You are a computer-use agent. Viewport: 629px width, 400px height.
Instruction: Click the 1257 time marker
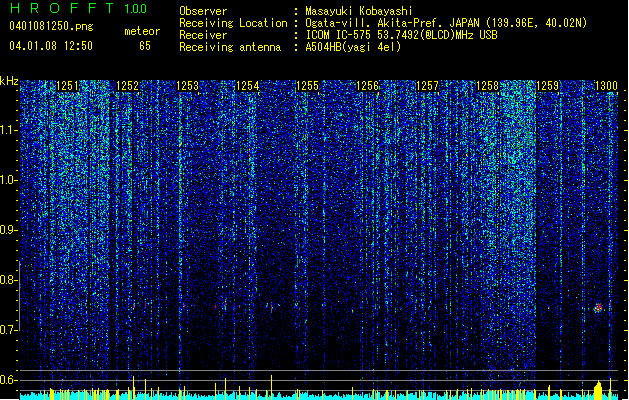(427, 86)
